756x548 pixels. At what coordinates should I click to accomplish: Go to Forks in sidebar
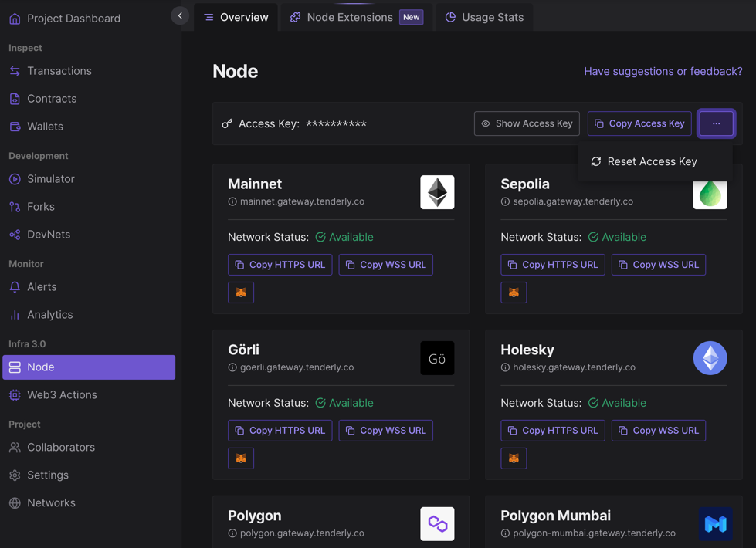pos(32,207)
